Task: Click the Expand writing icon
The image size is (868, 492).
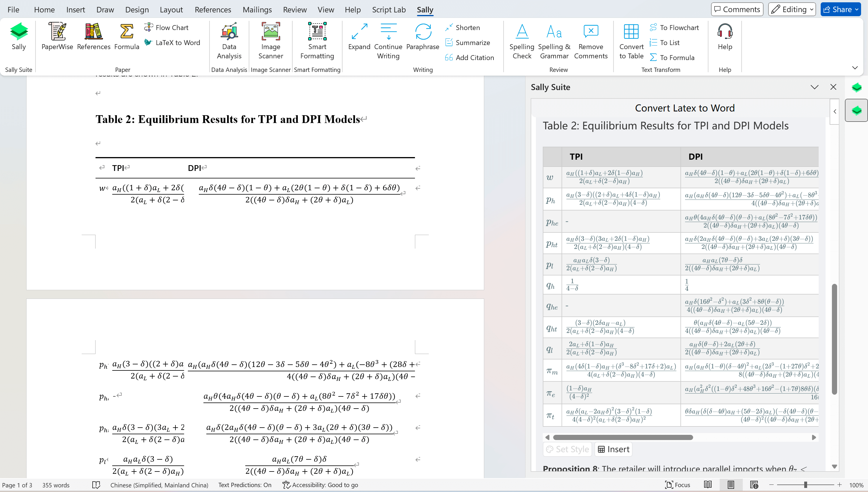Action: tap(359, 36)
